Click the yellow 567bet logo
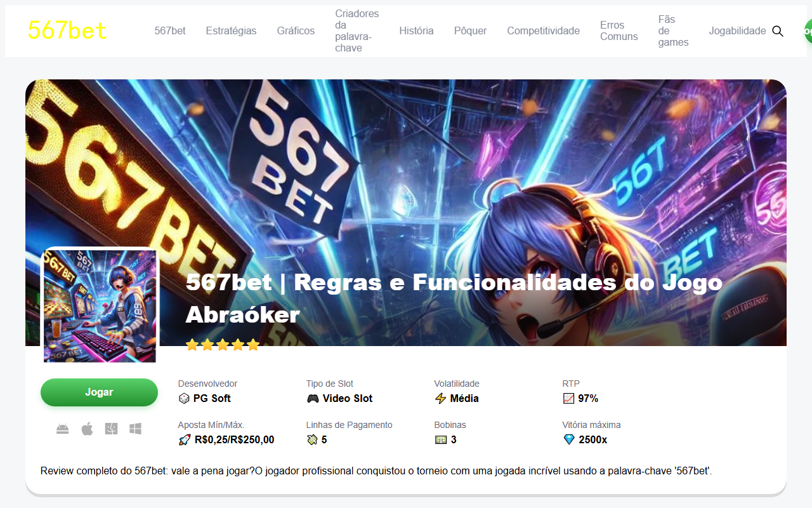 pos(67,30)
